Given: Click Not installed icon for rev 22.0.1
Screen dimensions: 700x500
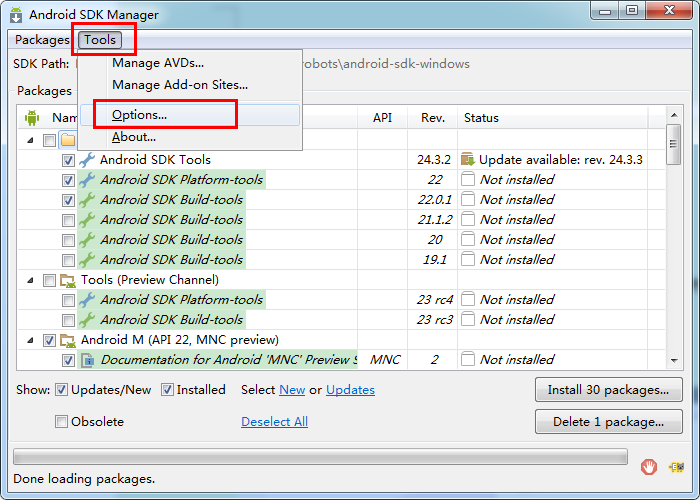Looking at the screenshot, I should click(x=468, y=200).
